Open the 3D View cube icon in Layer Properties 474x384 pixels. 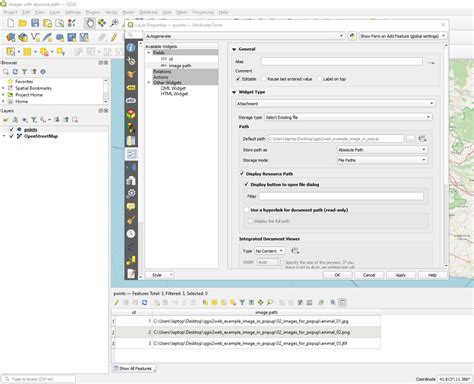[x=131, y=114]
